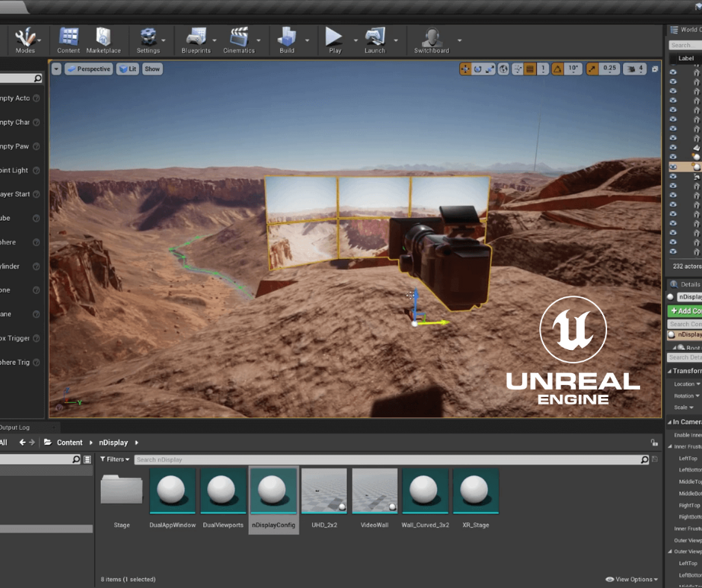This screenshot has height=588, width=702.
Task: Click the folder icon before Content path
Action: 48,442
